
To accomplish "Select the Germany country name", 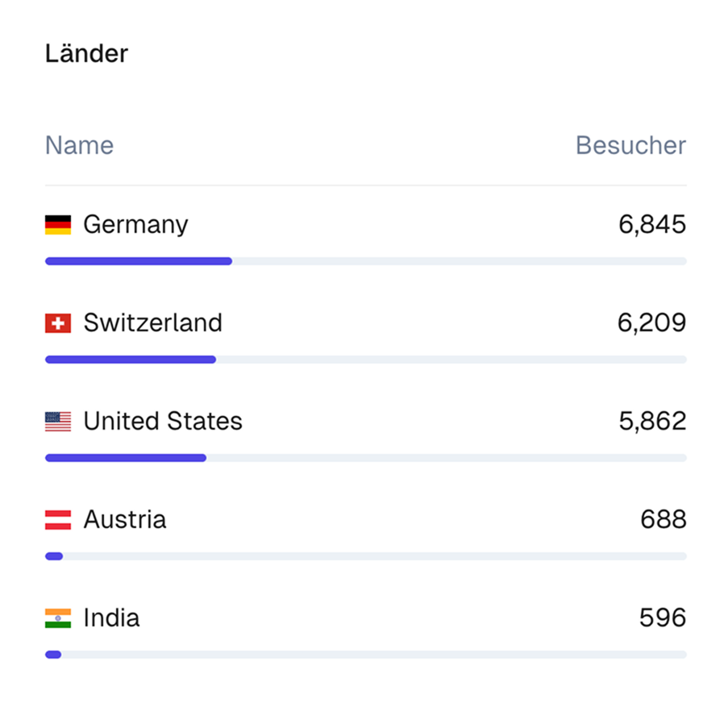I will click(x=135, y=224).
